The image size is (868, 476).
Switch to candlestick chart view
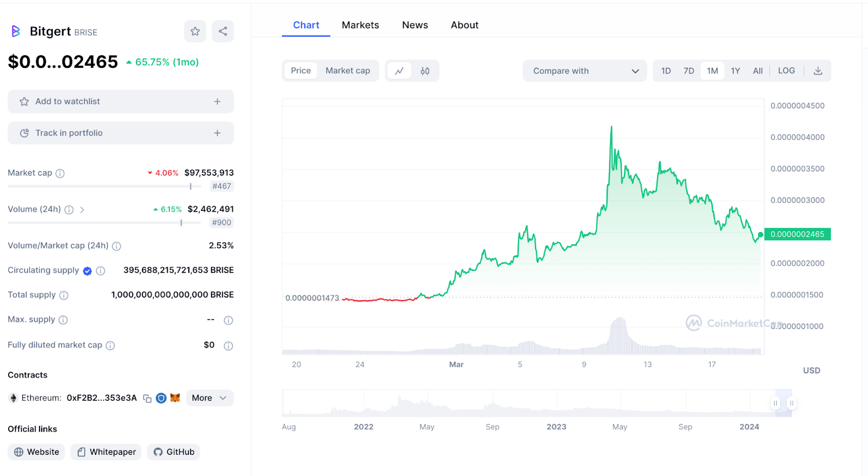425,71
